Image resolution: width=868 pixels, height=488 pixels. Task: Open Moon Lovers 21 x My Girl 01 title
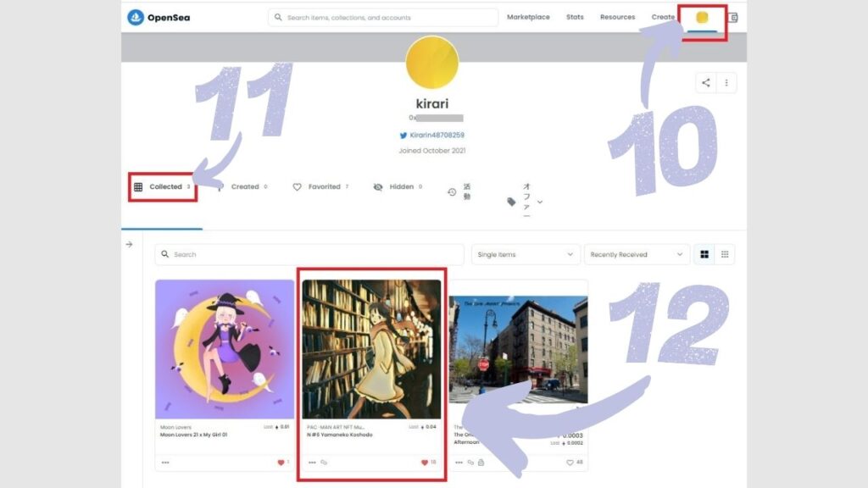click(x=193, y=435)
